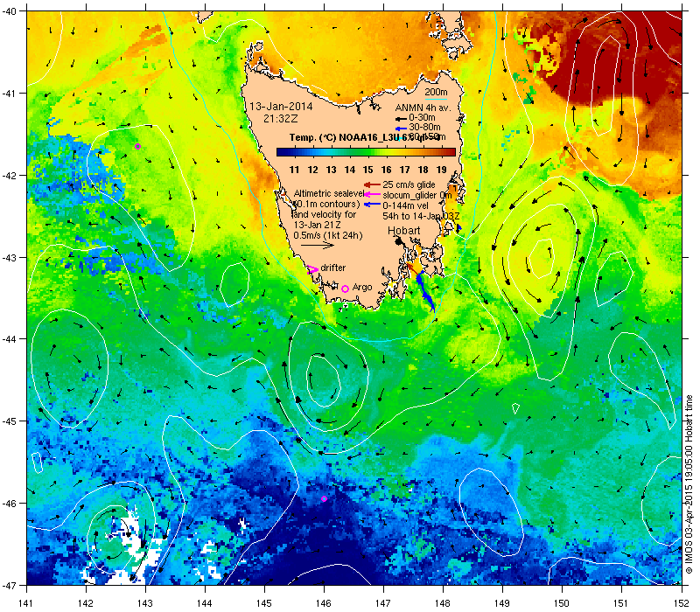700x612 pixels.
Task: Click the 'drifter' label
Action: [333, 268]
